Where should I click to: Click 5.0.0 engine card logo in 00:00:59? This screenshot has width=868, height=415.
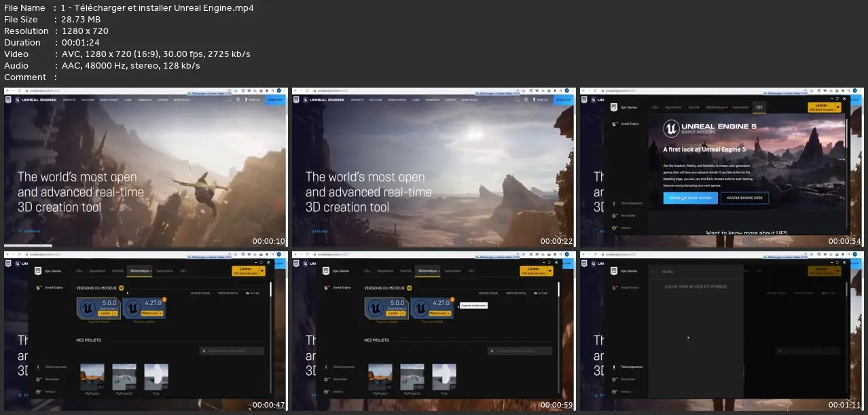[376, 308]
